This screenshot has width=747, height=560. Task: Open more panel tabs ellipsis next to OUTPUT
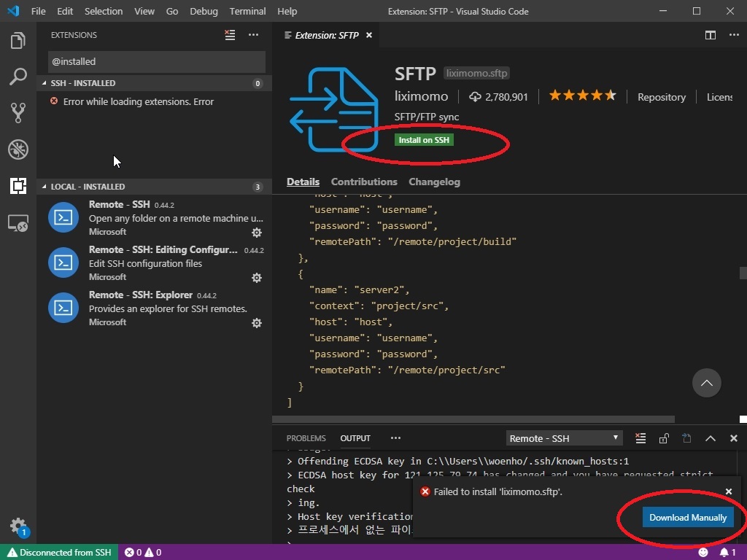[395, 438]
